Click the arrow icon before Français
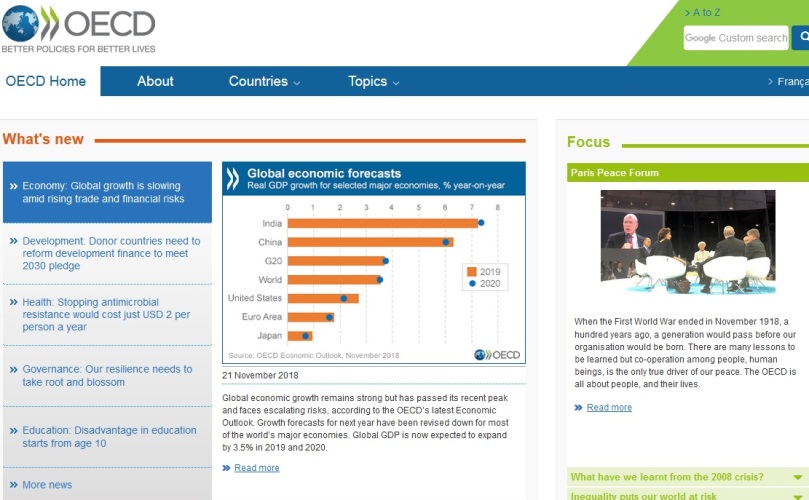 pyautogui.click(x=770, y=82)
